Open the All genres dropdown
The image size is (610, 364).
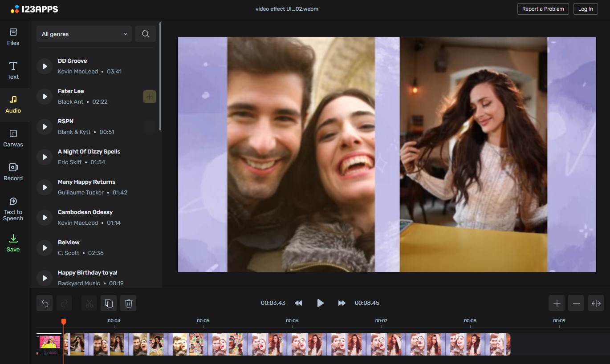(x=84, y=33)
